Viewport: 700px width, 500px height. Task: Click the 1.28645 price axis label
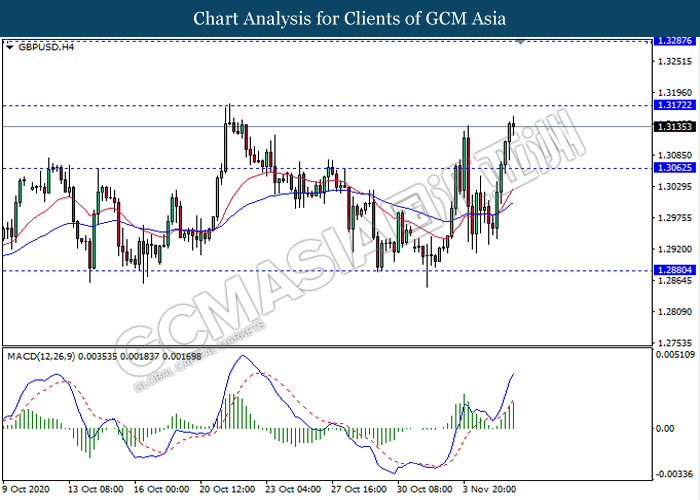click(x=675, y=280)
